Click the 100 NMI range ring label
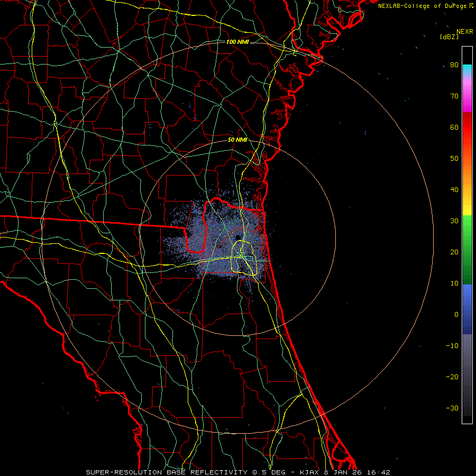 coord(237,42)
